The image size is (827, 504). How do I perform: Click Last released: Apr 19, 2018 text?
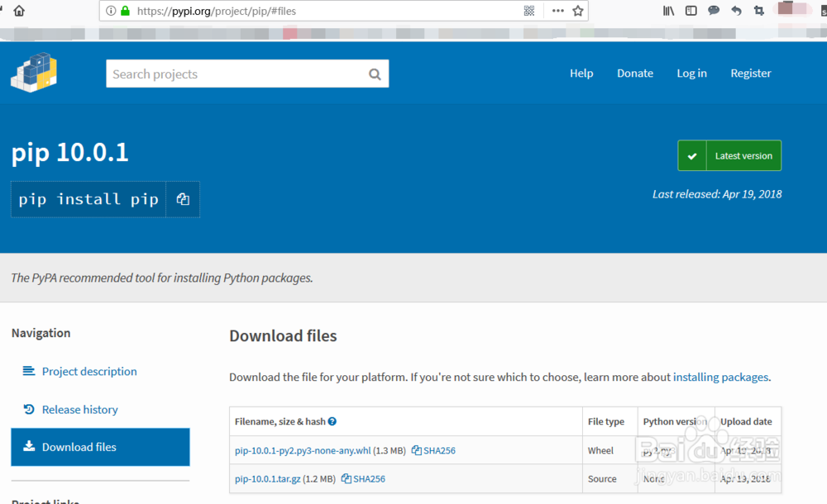(717, 194)
